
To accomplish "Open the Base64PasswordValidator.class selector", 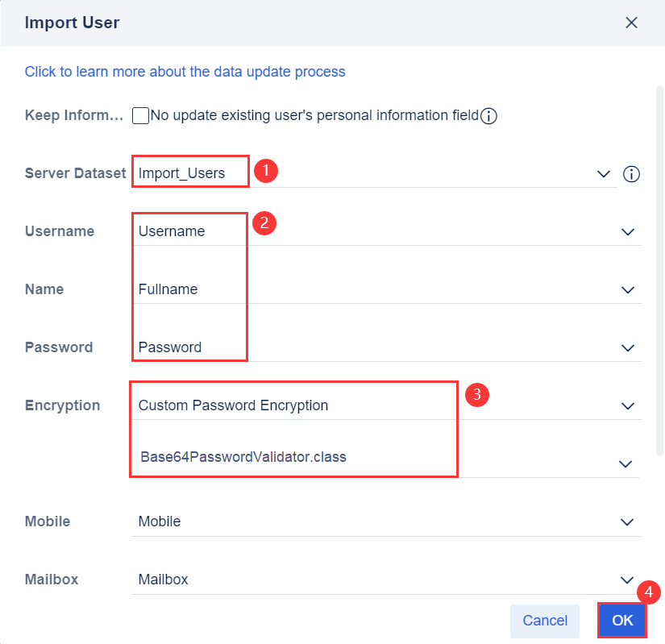I will click(x=627, y=463).
